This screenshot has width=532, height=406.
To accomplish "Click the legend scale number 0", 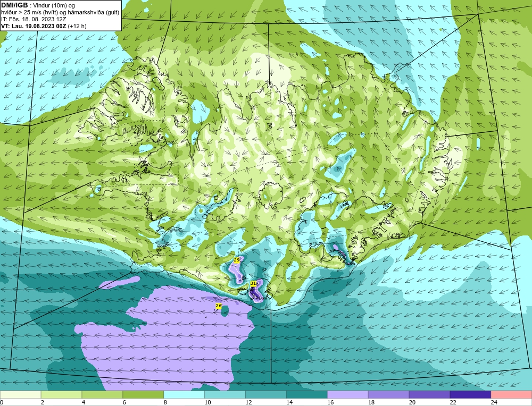I will click(x=2, y=402).
